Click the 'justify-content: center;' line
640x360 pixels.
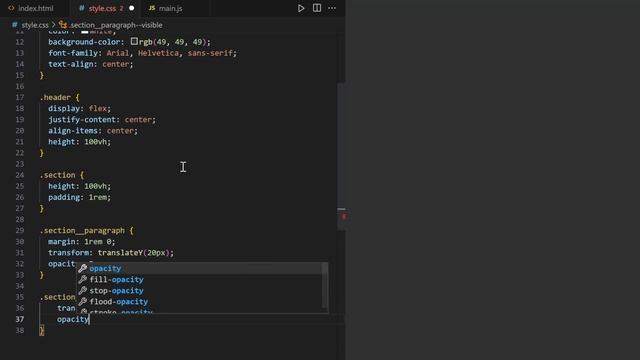(102, 119)
